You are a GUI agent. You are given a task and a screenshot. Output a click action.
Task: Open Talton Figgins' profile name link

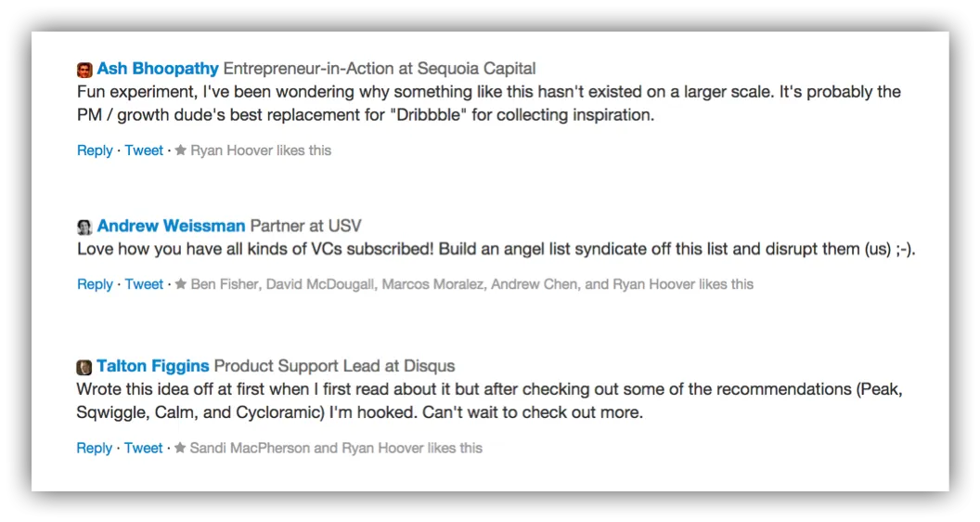pos(153,366)
